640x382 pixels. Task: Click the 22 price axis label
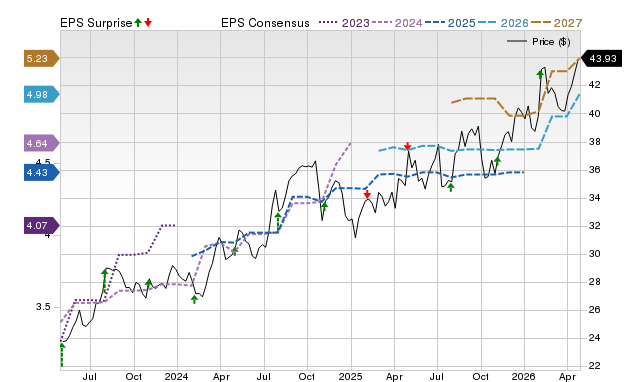(x=594, y=366)
